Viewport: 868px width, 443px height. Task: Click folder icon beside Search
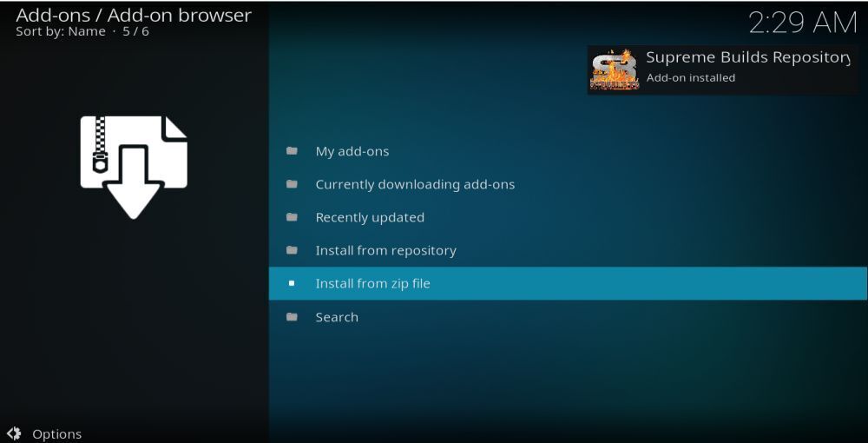(292, 317)
